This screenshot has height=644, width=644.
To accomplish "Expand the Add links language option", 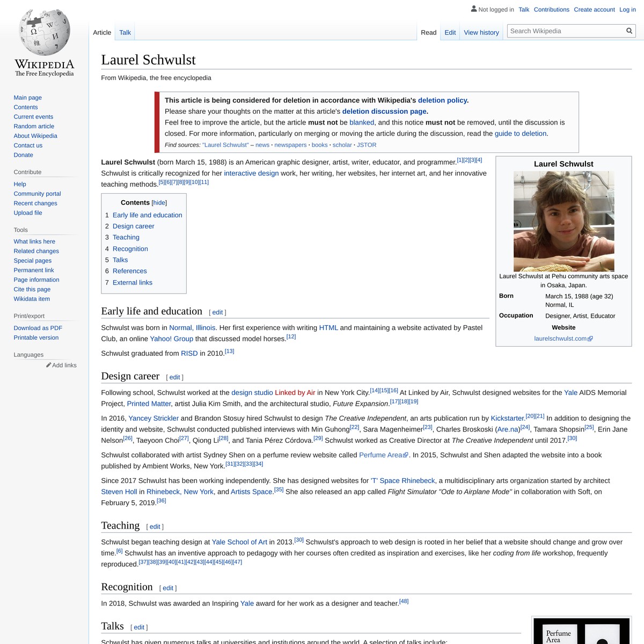I will (62, 365).
